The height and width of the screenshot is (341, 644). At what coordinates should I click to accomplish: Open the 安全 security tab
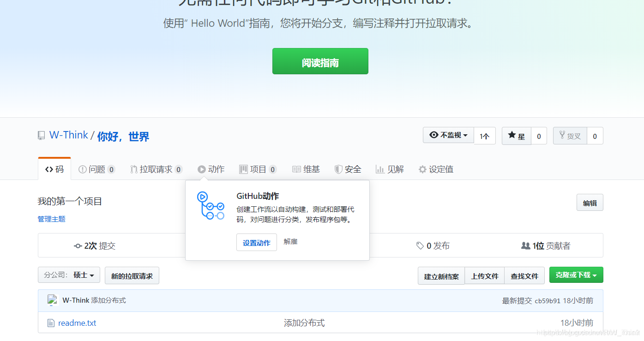pyautogui.click(x=348, y=169)
